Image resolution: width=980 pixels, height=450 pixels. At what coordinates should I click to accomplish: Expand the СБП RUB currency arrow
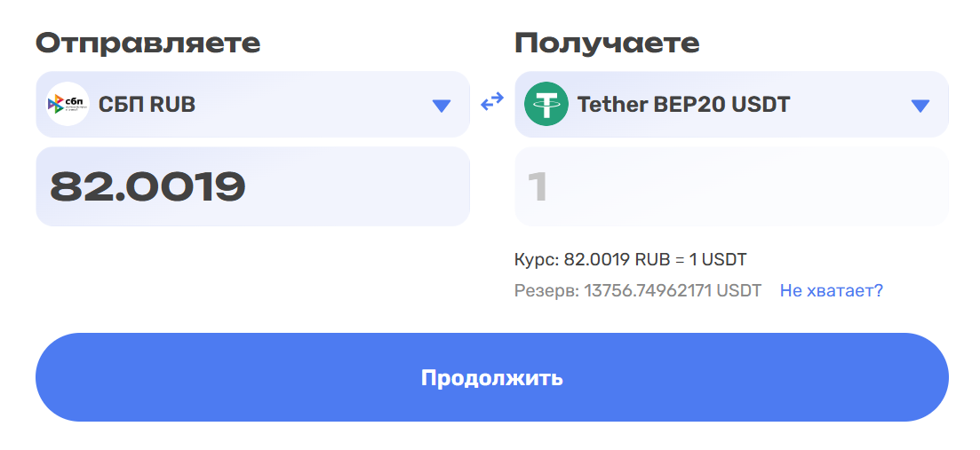(x=442, y=106)
